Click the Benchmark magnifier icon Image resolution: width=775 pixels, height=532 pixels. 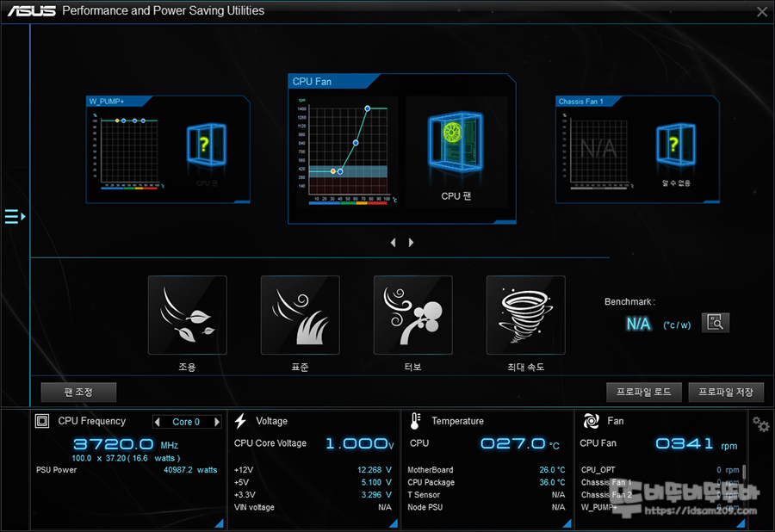click(x=715, y=323)
